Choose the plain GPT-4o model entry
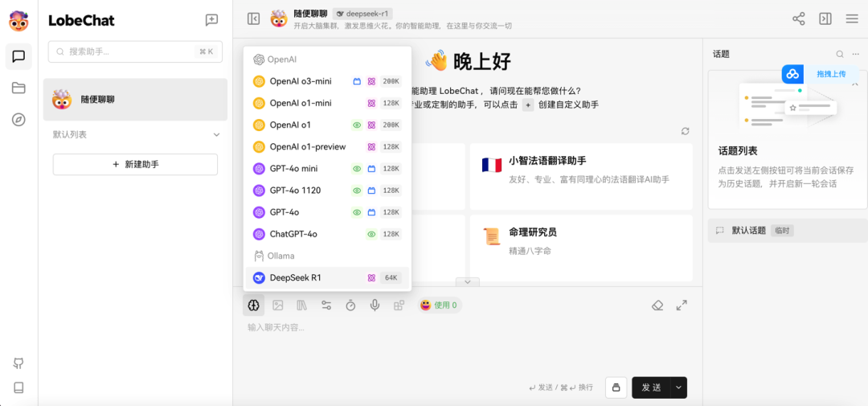 [327, 212]
